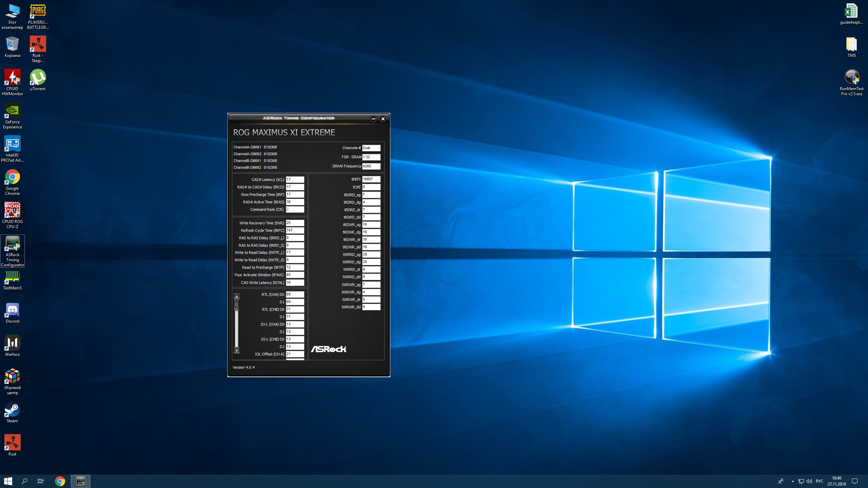868x488 pixels.
Task: Select Timing Configurator taskbar button
Action: click(x=81, y=481)
